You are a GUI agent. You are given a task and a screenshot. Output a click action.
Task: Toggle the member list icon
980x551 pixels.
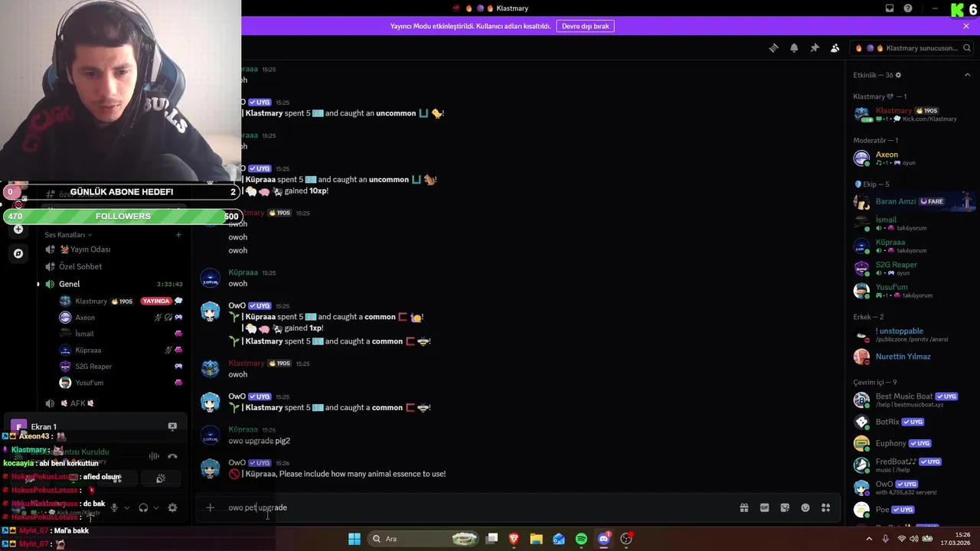(835, 48)
